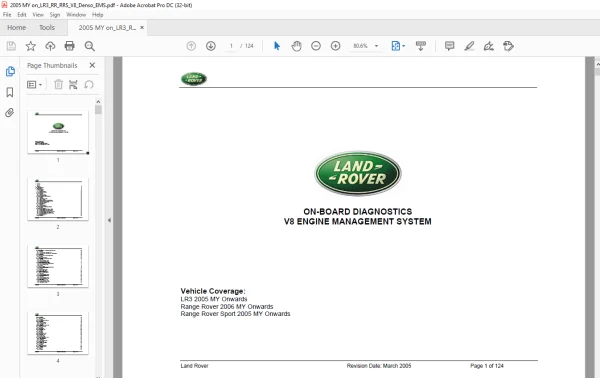Close the Page Thumbnails panel
This screenshot has width=600, height=378.
92,65
